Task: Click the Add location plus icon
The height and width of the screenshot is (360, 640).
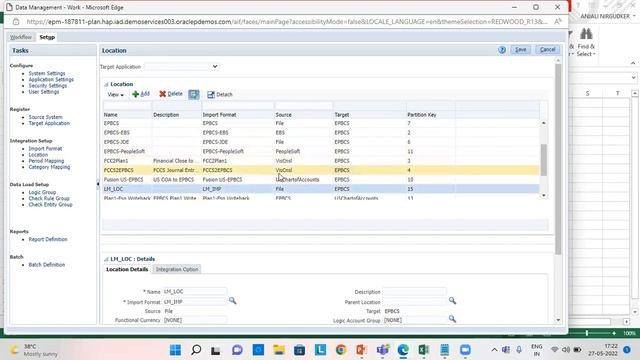Action: click(136, 94)
